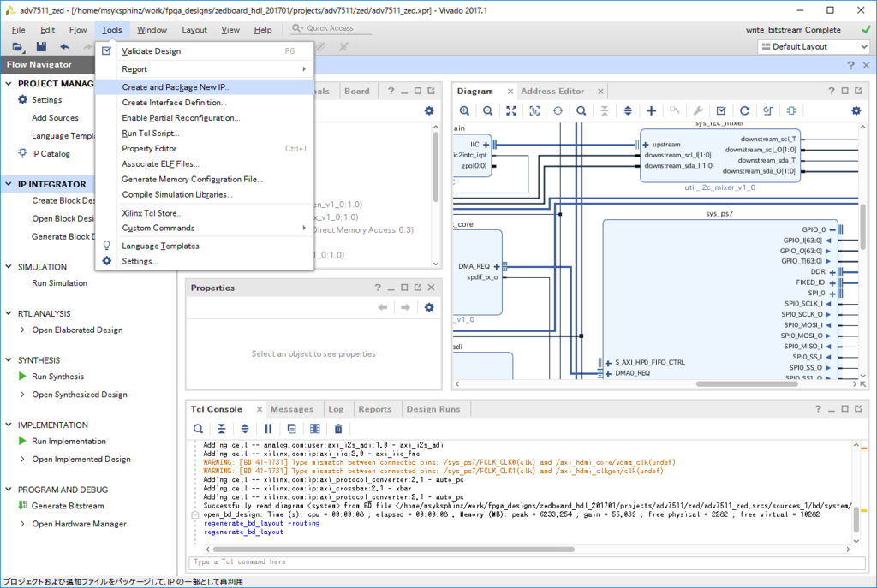The height and width of the screenshot is (588, 877).
Task: Undo with the back arrow toolbar icon
Action: [65, 47]
